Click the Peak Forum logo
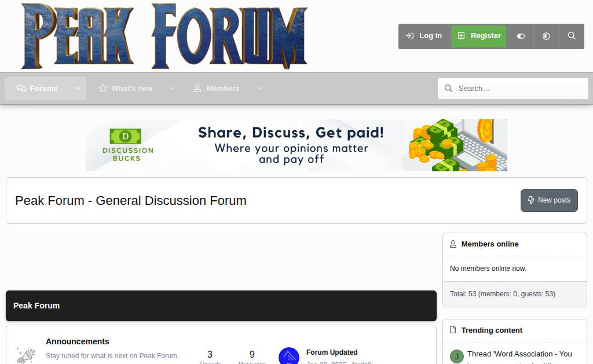Screen dimensions: 593x364 tap(164, 36)
